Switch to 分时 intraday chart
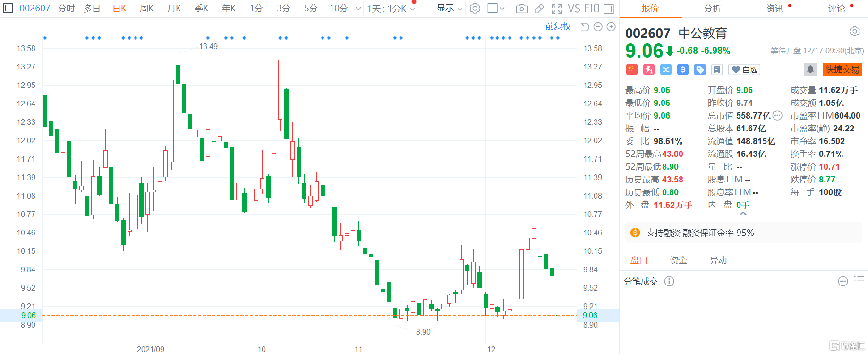 click(x=67, y=9)
